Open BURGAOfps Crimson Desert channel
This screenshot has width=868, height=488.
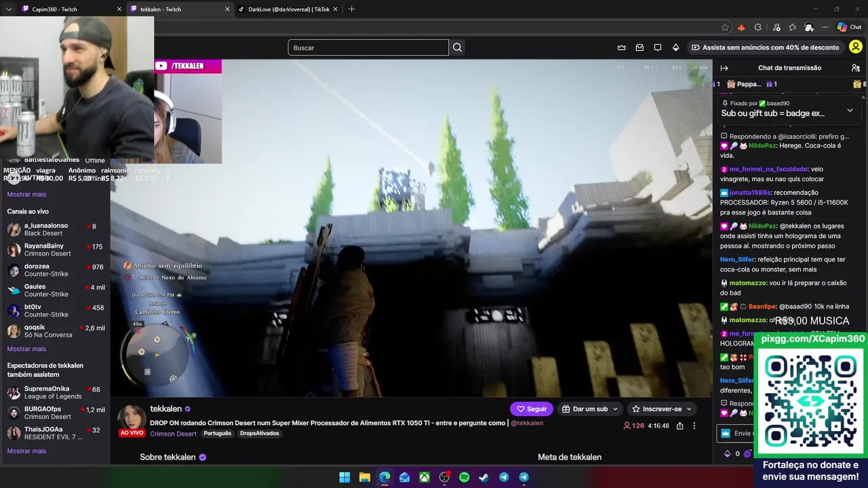(56, 413)
